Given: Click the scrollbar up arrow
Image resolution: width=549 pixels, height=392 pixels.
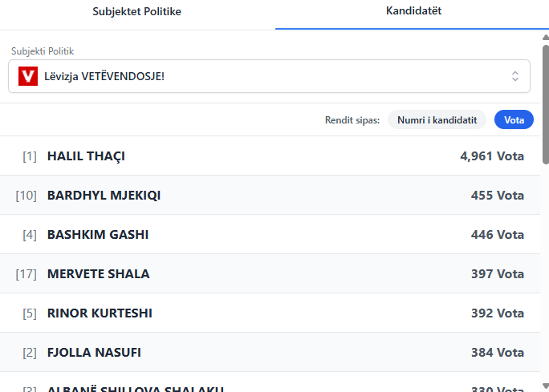Looking at the screenshot, I should pyautogui.click(x=545, y=37).
